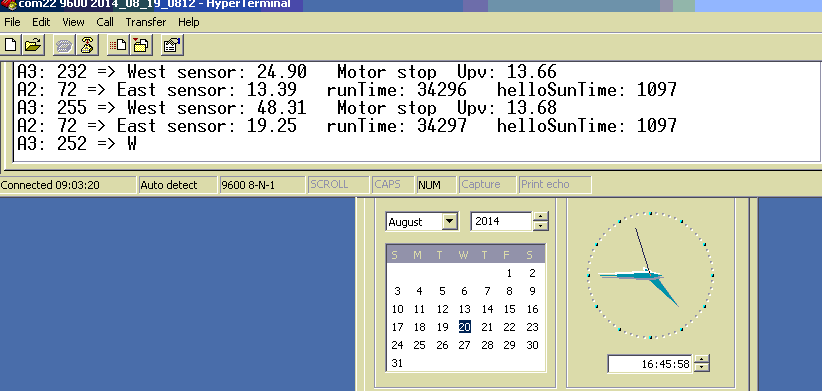Click the Properties toolbar icon
822x391 pixels.
point(172,46)
